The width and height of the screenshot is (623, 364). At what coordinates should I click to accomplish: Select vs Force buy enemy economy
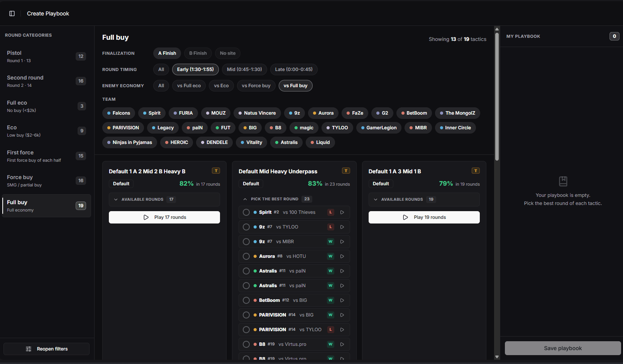(x=256, y=86)
